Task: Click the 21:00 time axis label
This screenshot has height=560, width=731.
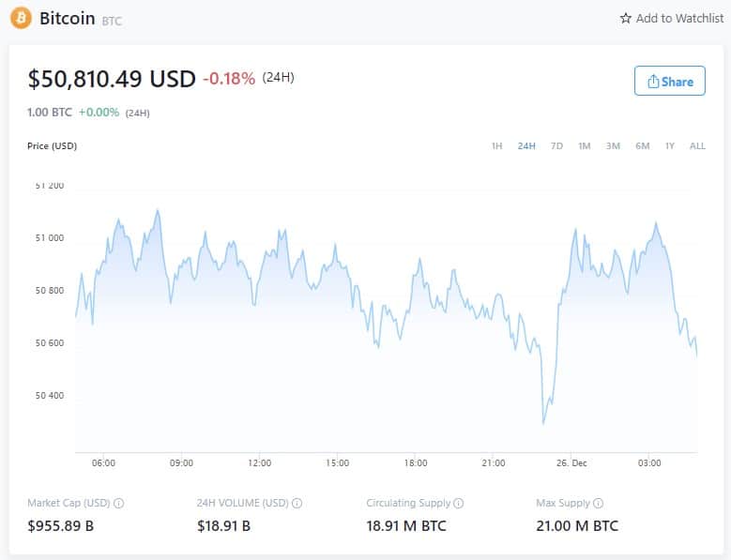Action: point(494,463)
